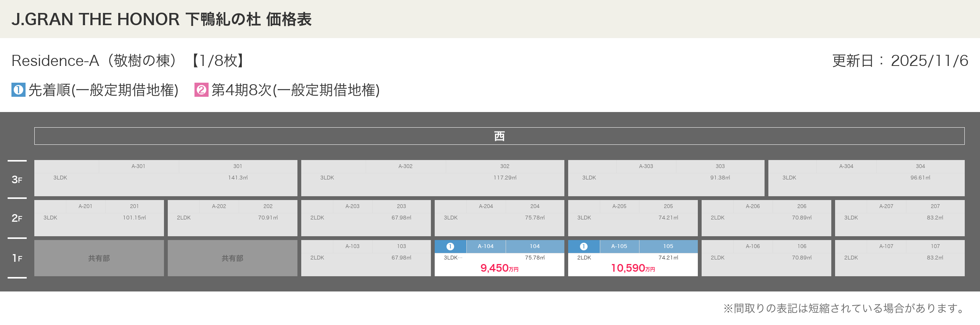Click unit cell A-303
The width and height of the screenshot is (980, 325).
tap(666, 178)
